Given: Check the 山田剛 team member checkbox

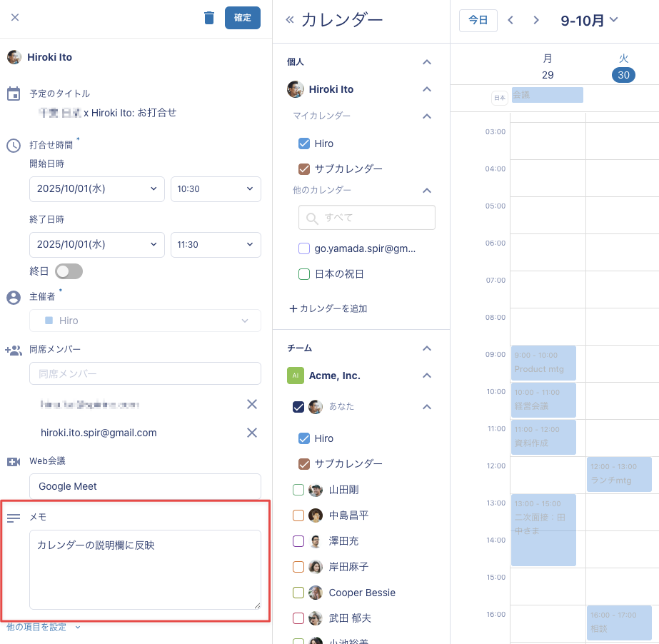Looking at the screenshot, I should (298, 490).
